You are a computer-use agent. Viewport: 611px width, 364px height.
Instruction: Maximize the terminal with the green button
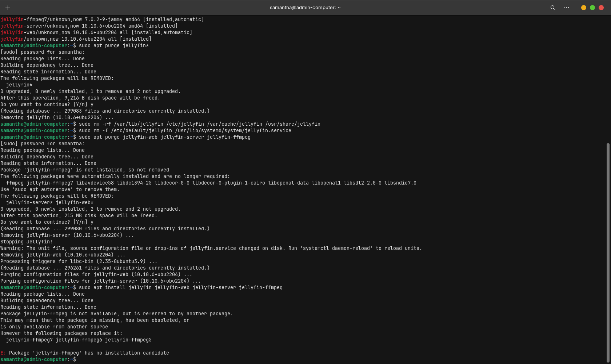coord(592,8)
